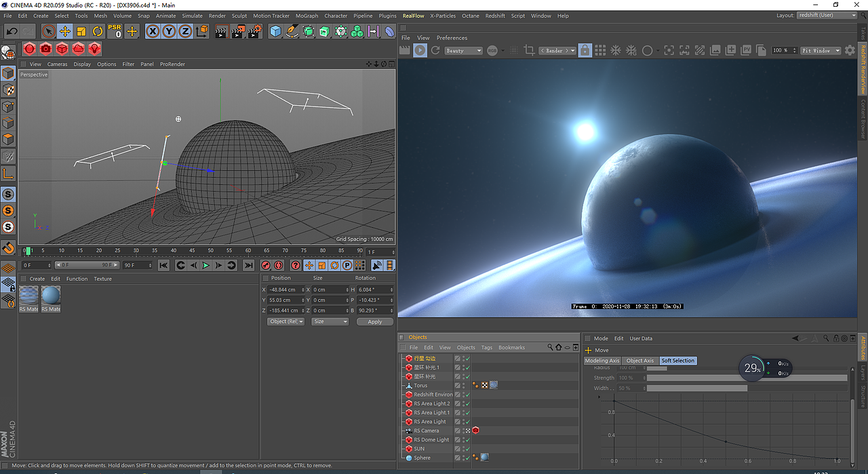Image resolution: width=868 pixels, height=474 pixels.
Task: Toggle Redshift Environ enable checkmark
Action: [x=467, y=394]
